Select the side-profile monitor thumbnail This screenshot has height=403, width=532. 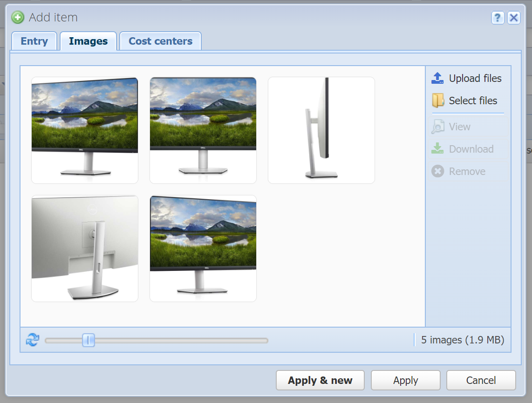coord(321,130)
